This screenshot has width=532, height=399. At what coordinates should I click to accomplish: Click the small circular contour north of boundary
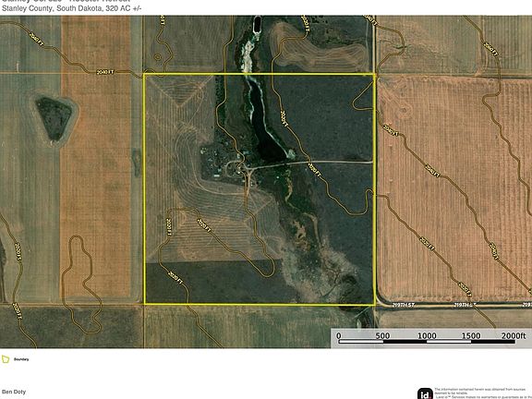[x=158, y=57]
